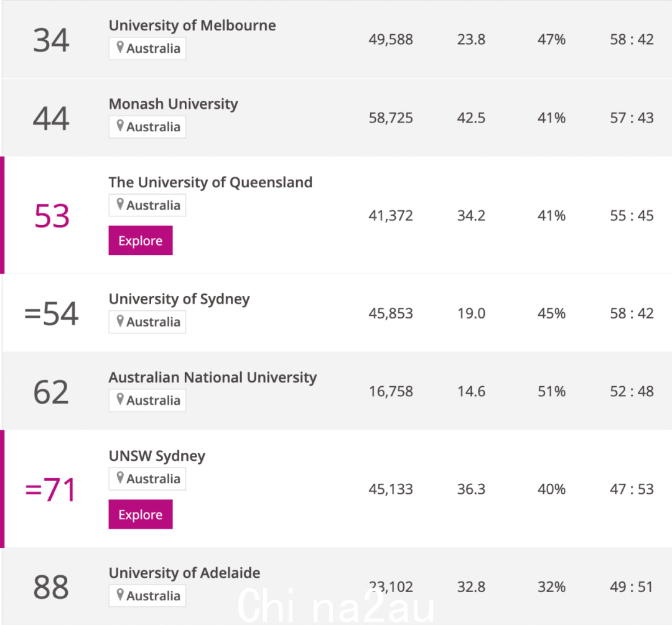Click the location pin icon under University of Adelaide

point(120,594)
